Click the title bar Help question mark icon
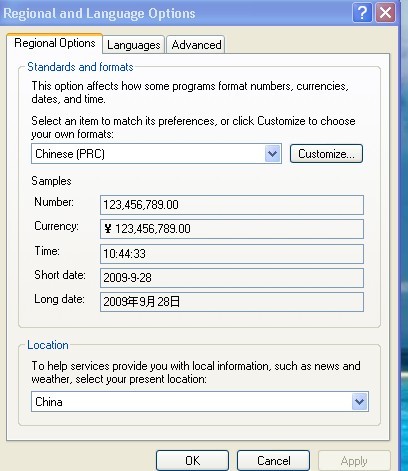Image resolution: width=408 pixels, height=471 pixels. pyautogui.click(x=362, y=13)
